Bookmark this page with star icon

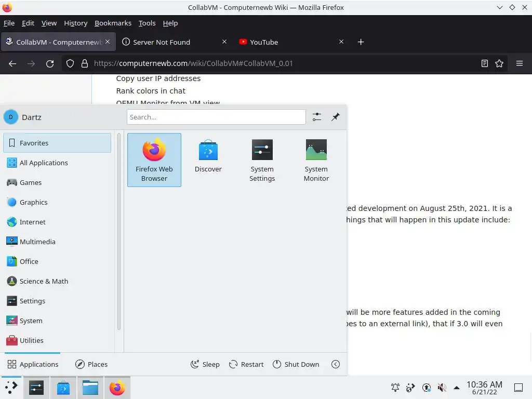pos(499,63)
